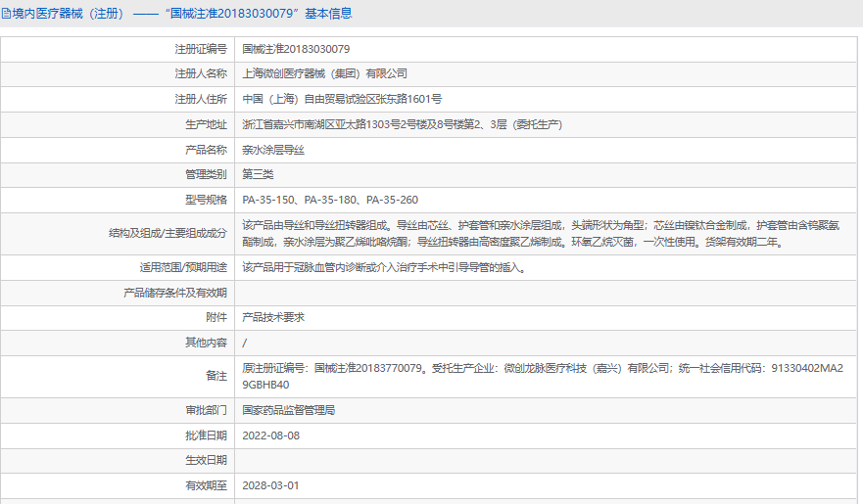Open the 产品技术要求 attachment
Image resolution: width=863 pixels, height=504 pixels.
pyautogui.click(x=273, y=317)
